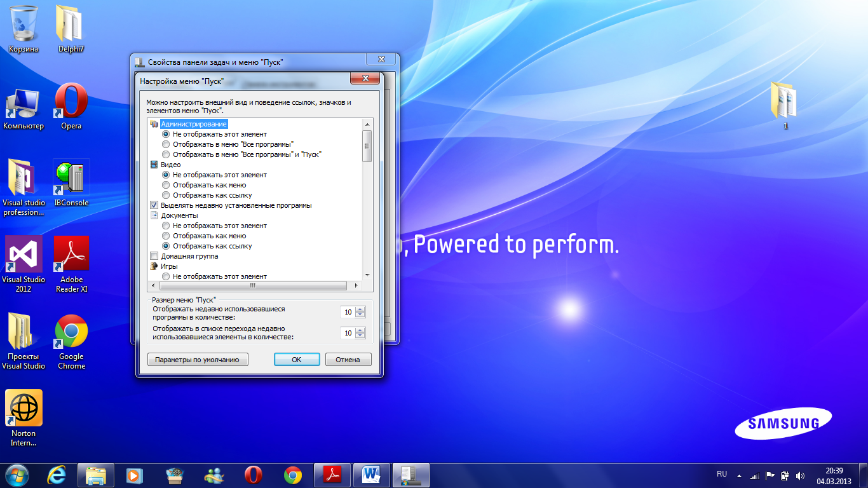Click the horizontal scrollbar thumb in list
The height and width of the screenshot is (488, 868).
tap(252, 286)
